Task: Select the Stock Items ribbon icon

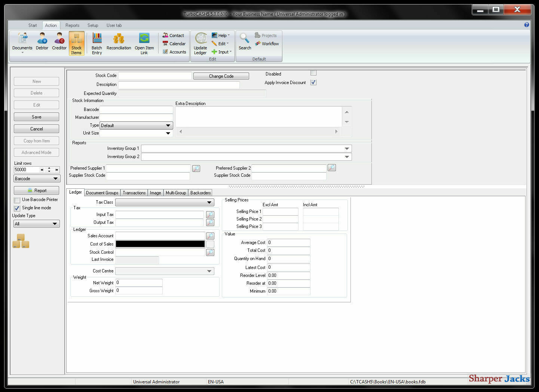Action: tap(76, 43)
